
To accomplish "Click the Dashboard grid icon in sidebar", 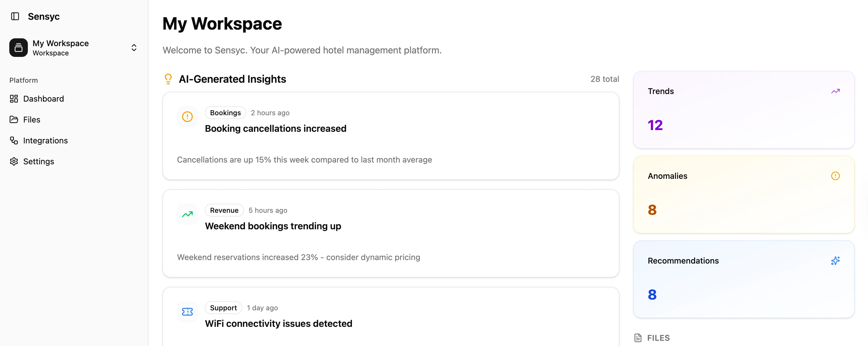I will (x=13, y=98).
